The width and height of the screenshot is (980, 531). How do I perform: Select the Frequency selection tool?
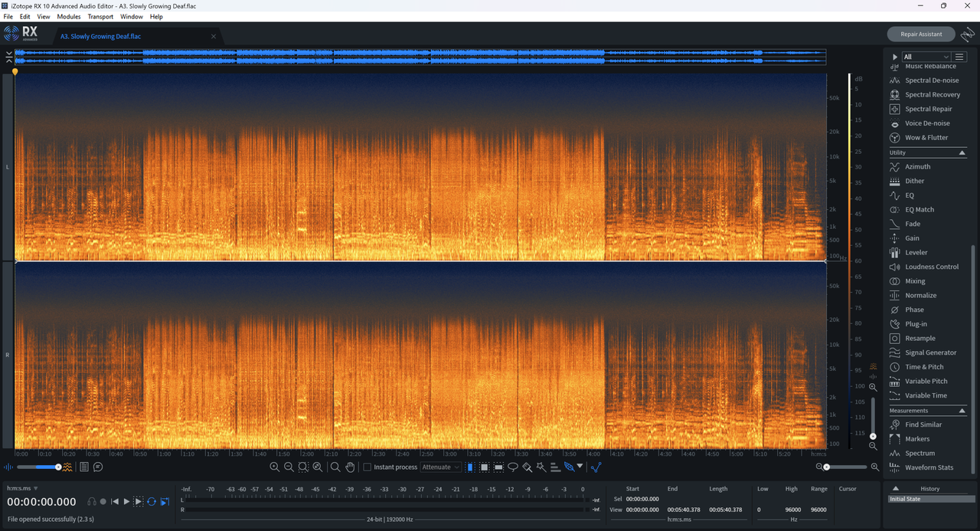498,467
